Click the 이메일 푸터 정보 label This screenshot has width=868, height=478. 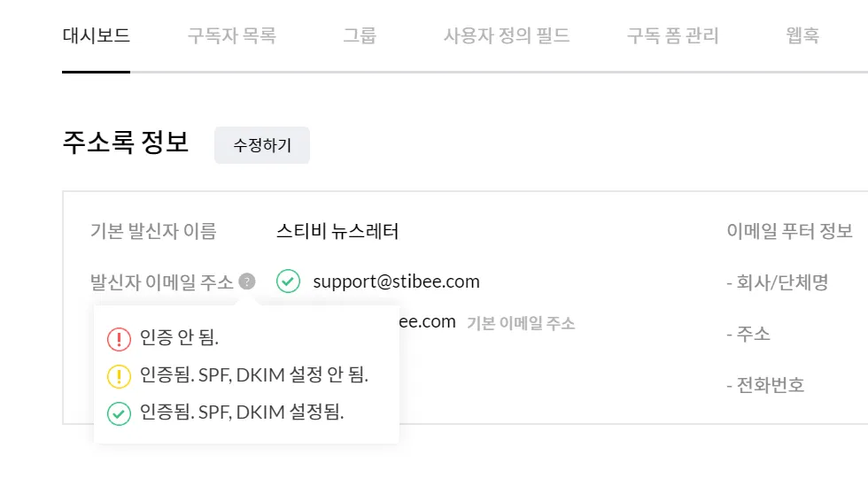click(789, 231)
